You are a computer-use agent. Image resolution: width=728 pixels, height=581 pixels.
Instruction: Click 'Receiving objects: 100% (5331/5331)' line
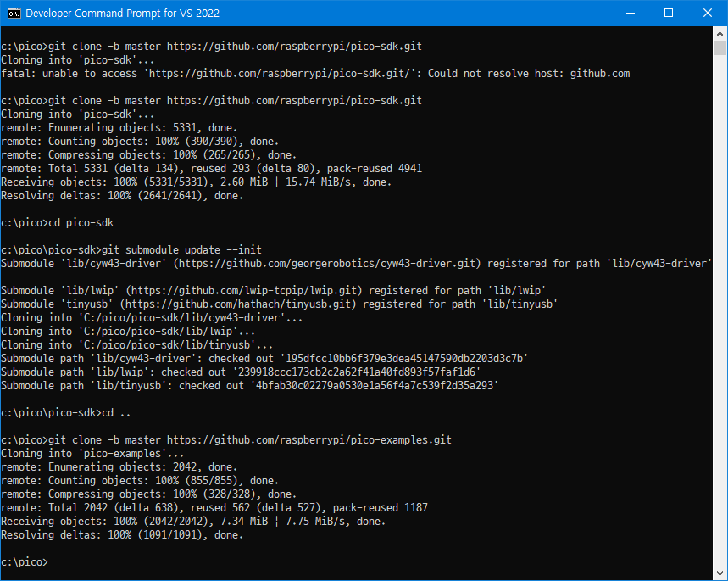[x=197, y=182]
